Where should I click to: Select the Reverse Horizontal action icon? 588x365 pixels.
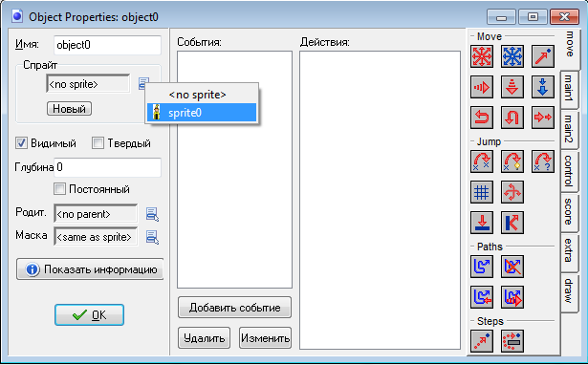pos(482,118)
